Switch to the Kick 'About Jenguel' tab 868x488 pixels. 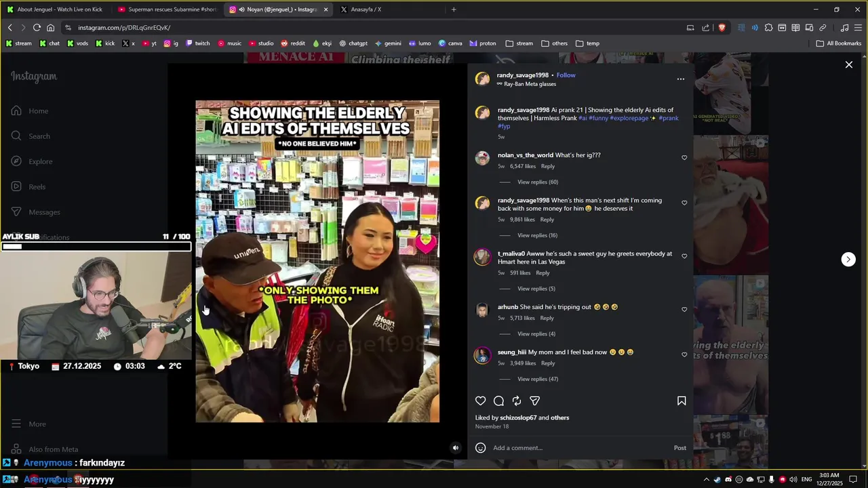(56, 9)
